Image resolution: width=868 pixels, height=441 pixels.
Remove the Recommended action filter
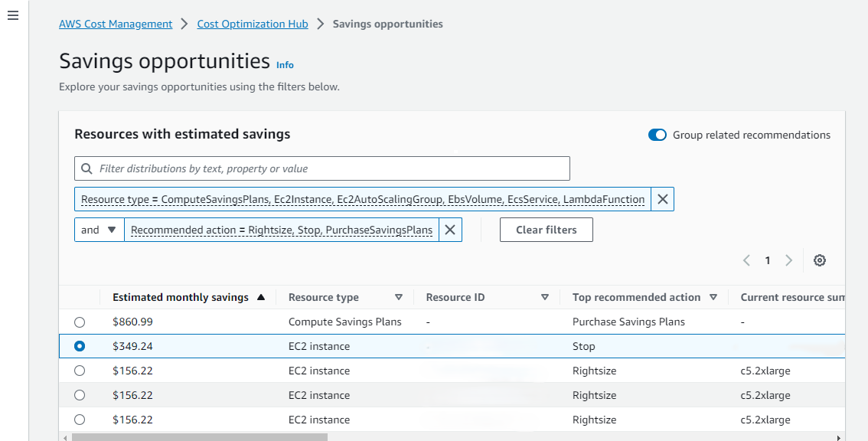pyautogui.click(x=450, y=230)
